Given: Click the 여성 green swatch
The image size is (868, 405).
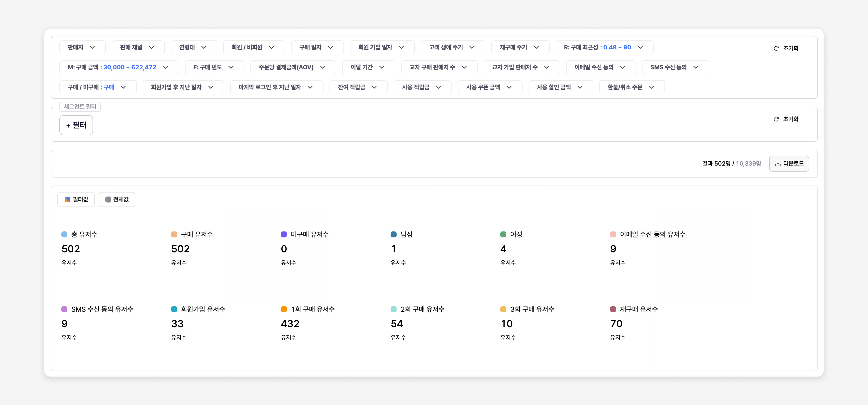Looking at the screenshot, I should [x=503, y=234].
